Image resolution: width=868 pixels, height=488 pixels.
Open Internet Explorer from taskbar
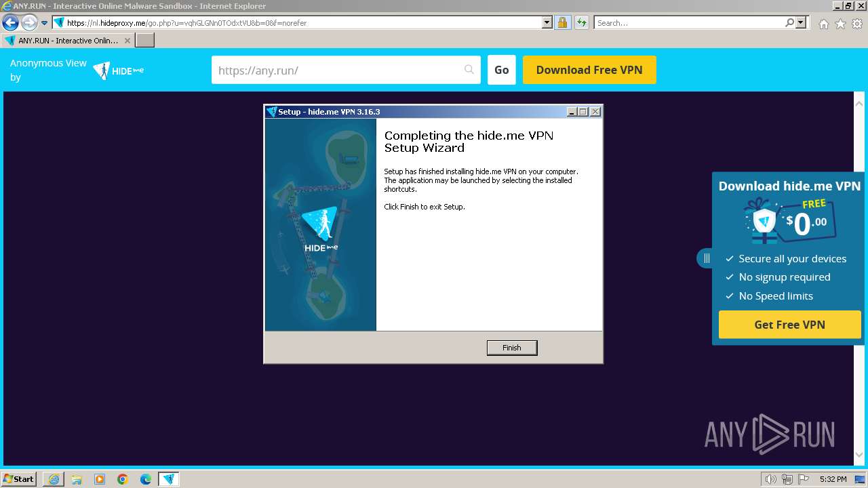[54, 479]
